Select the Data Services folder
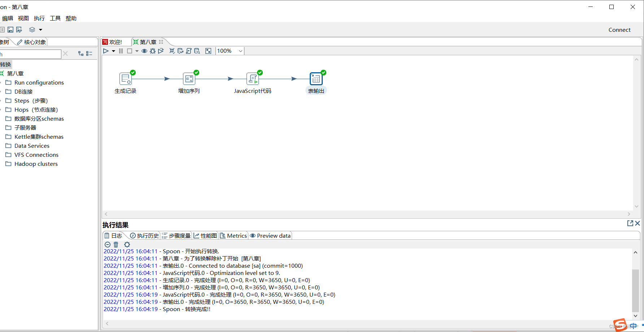The width and height of the screenshot is (644, 332). click(x=32, y=146)
